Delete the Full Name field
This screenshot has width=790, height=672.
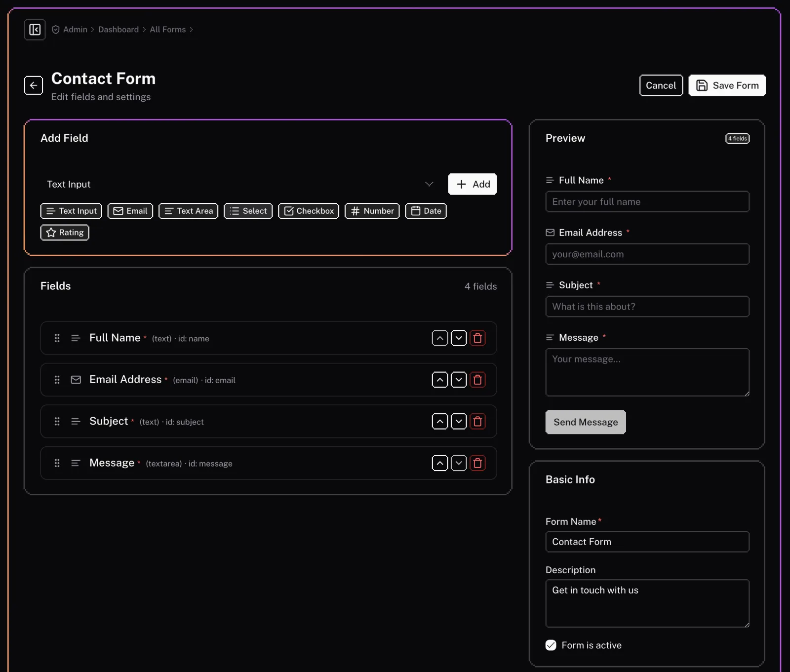[x=477, y=338]
